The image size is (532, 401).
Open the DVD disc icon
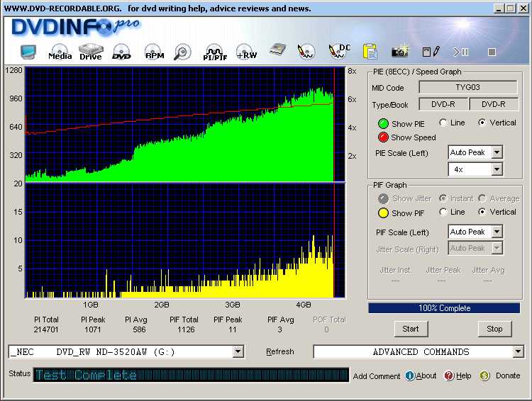(x=121, y=52)
